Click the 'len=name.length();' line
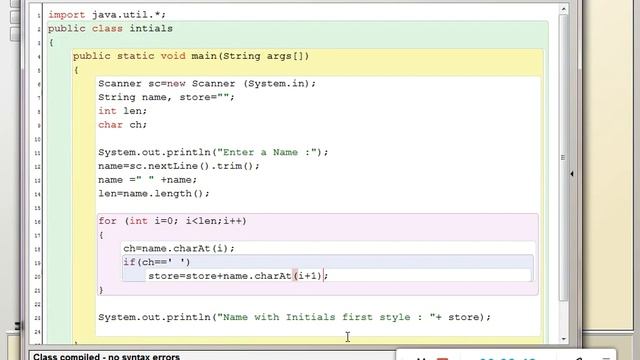This screenshot has width=640, height=360. [153, 193]
